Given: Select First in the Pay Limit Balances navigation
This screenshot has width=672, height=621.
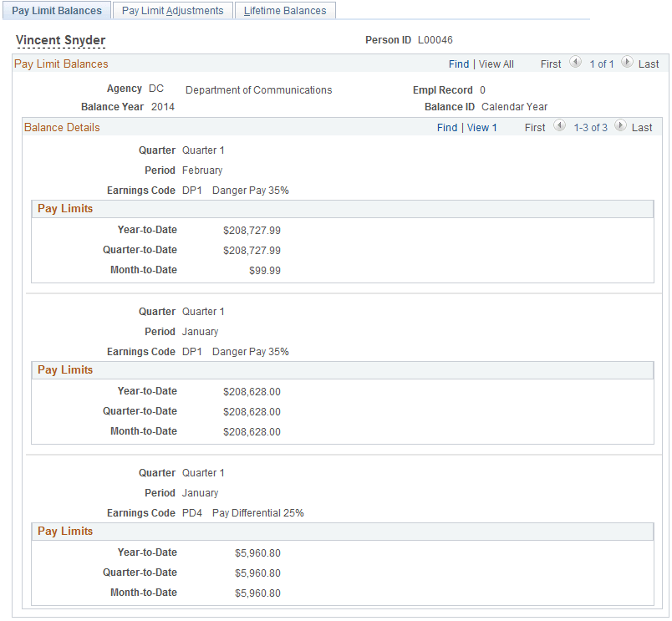Looking at the screenshot, I should click(550, 64).
